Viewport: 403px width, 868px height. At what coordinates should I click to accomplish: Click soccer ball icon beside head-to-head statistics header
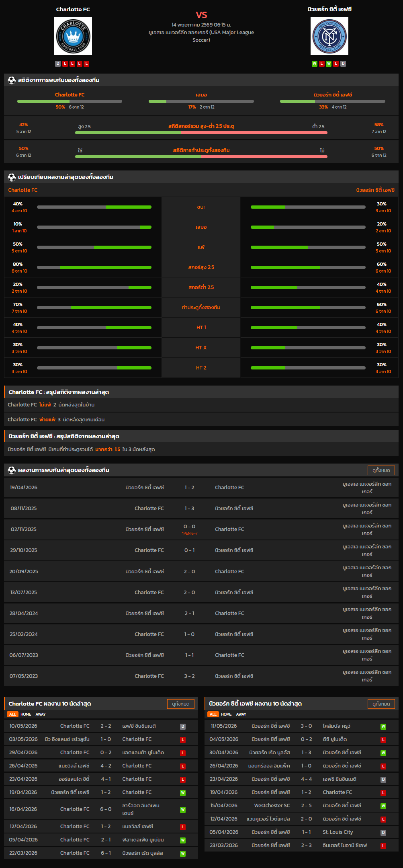[12, 80]
